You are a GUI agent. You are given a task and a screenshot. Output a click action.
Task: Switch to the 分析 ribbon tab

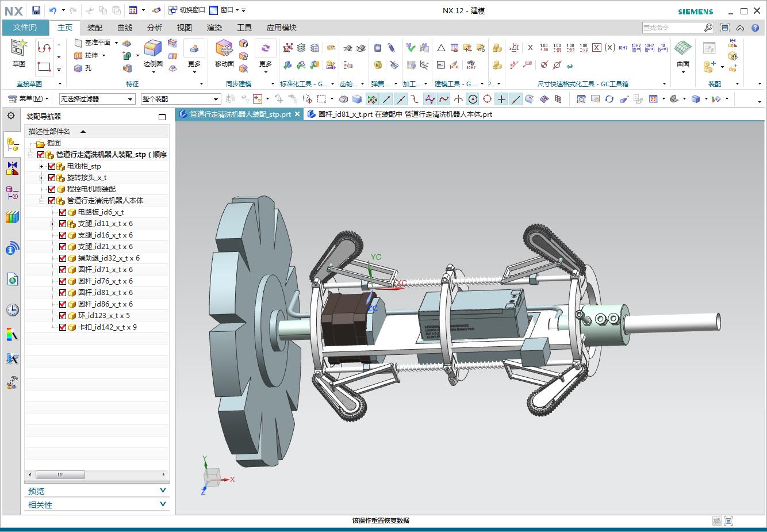coord(155,28)
